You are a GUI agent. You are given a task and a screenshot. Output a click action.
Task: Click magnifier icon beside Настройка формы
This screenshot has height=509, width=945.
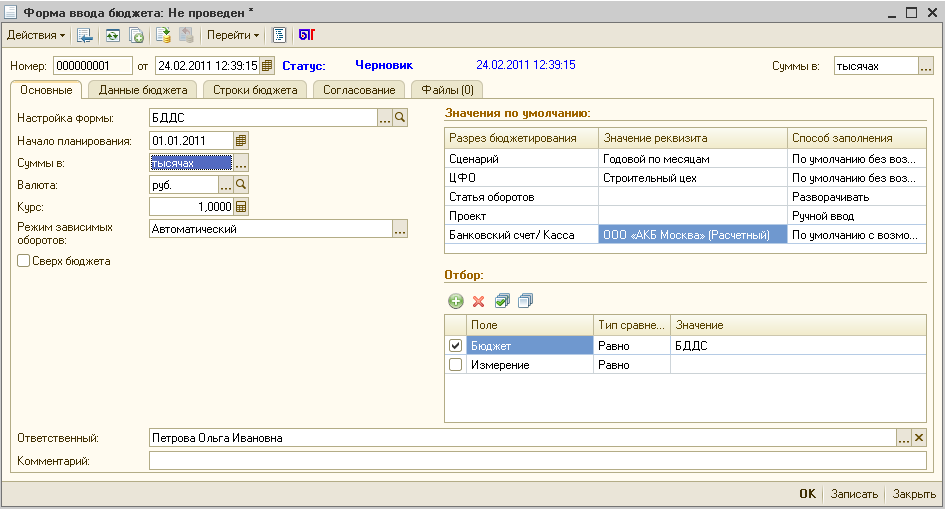tap(400, 119)
